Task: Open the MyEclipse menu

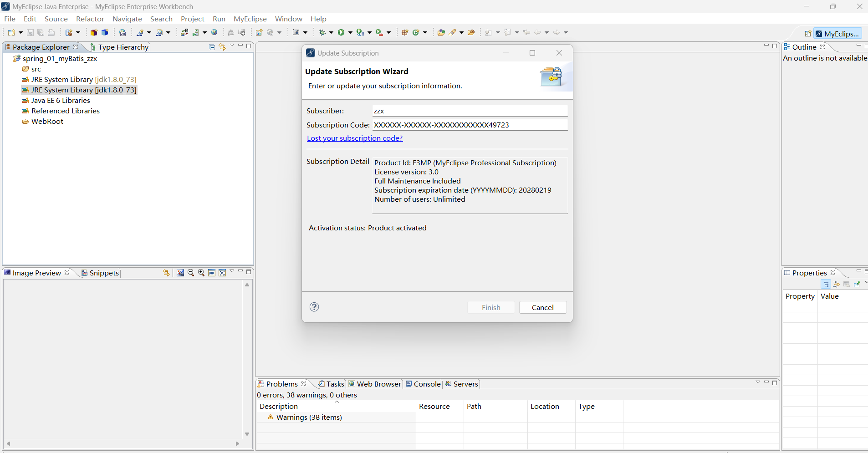Action: (250, 19)
